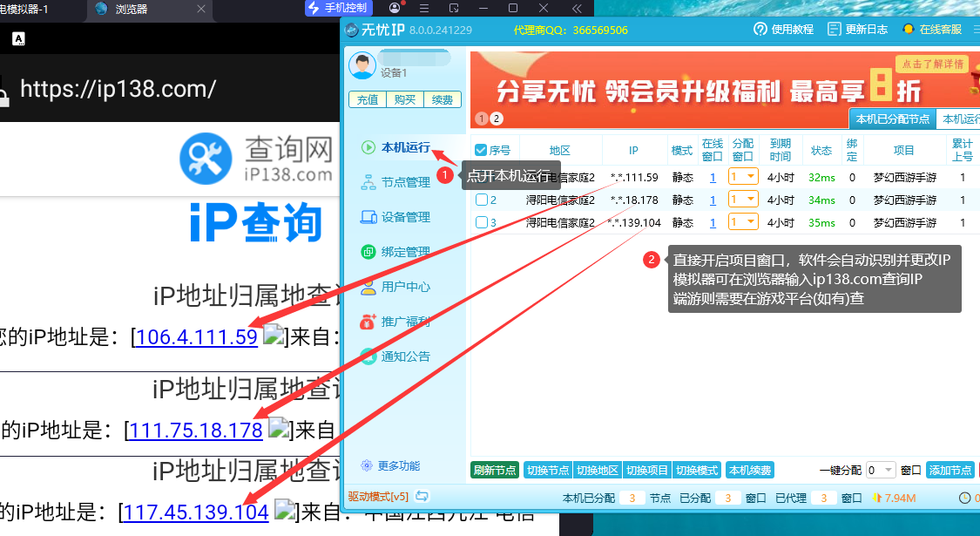Screen dimensions: 980x536
Task: Click the clock icon in status bar
Action: pyautogui.click(x=964, y=498)
